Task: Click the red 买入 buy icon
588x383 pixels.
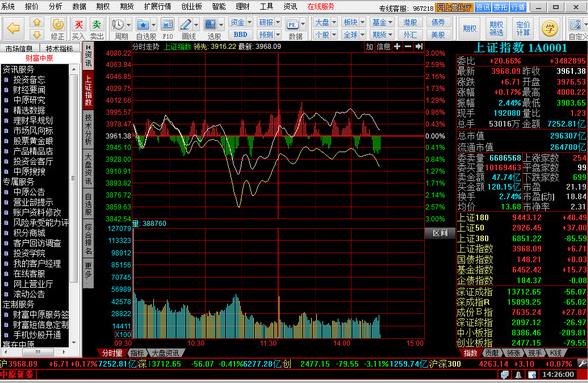Action: click(x=78, y=25)
